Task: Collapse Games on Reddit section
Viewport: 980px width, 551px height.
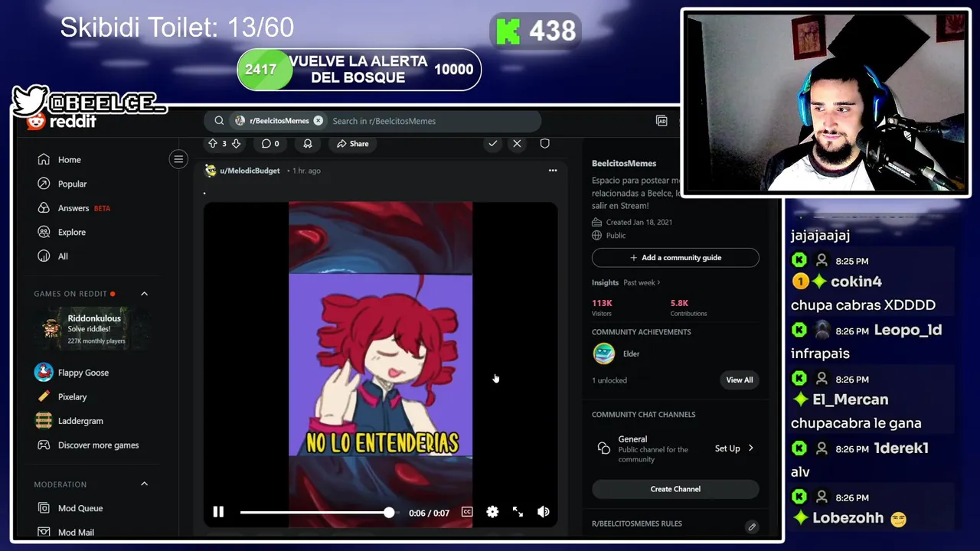Action: coord(144,294)
